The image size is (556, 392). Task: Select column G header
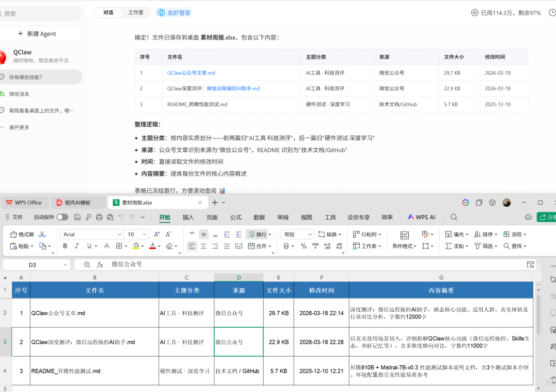pyautogui.click(x=441, y=277)
